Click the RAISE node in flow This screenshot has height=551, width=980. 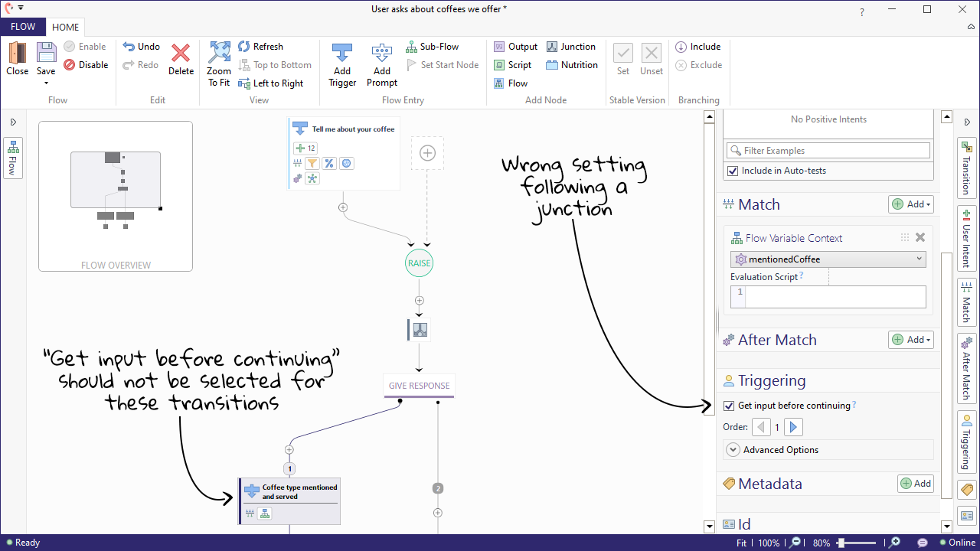[x=419, y=263]
